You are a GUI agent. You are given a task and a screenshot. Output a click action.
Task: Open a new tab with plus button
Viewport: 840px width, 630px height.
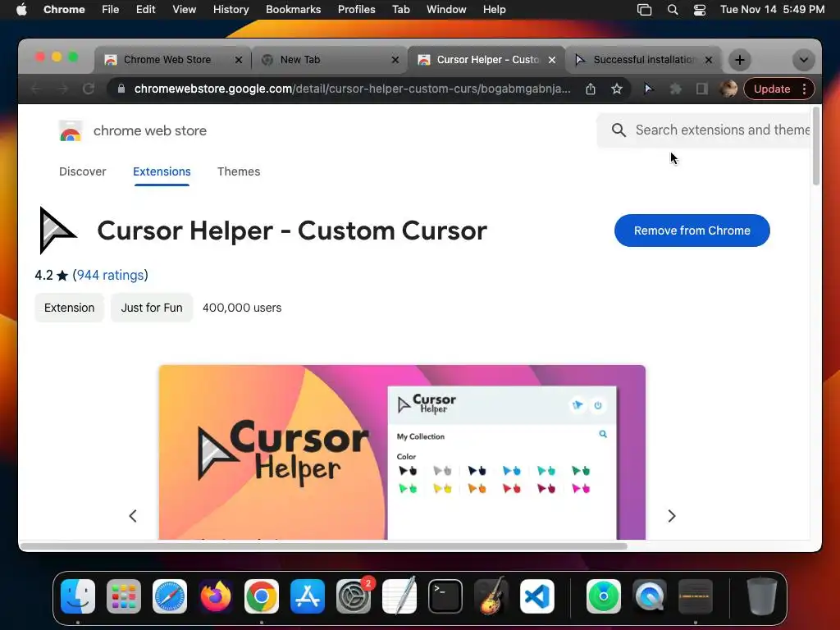pos(740,60)
